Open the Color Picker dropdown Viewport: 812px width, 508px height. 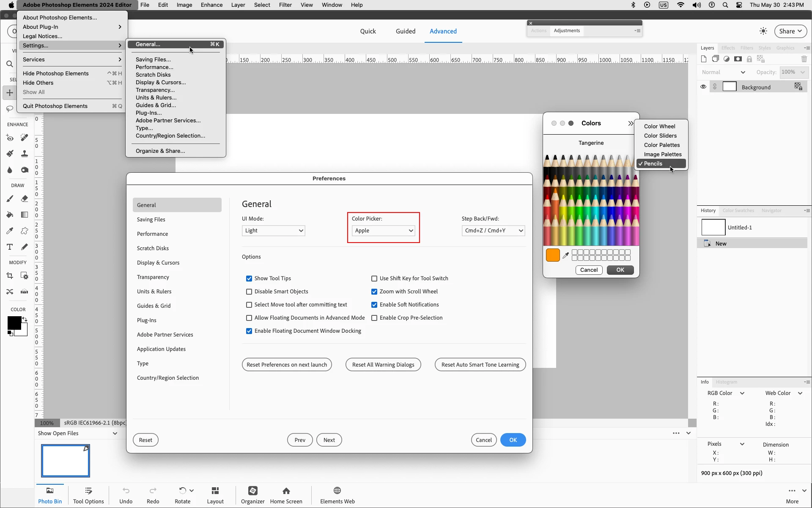tap(383, 231)
